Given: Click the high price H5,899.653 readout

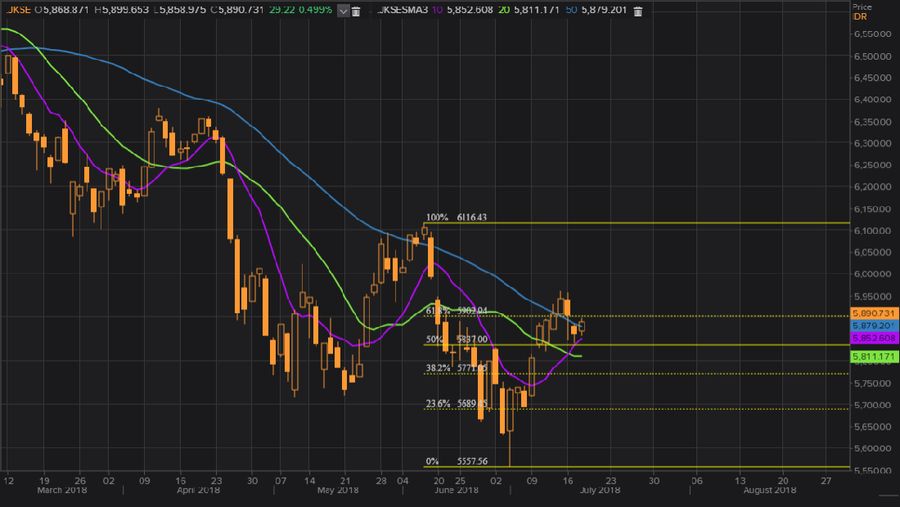Looking at the screenshot, I should point(121,10).
